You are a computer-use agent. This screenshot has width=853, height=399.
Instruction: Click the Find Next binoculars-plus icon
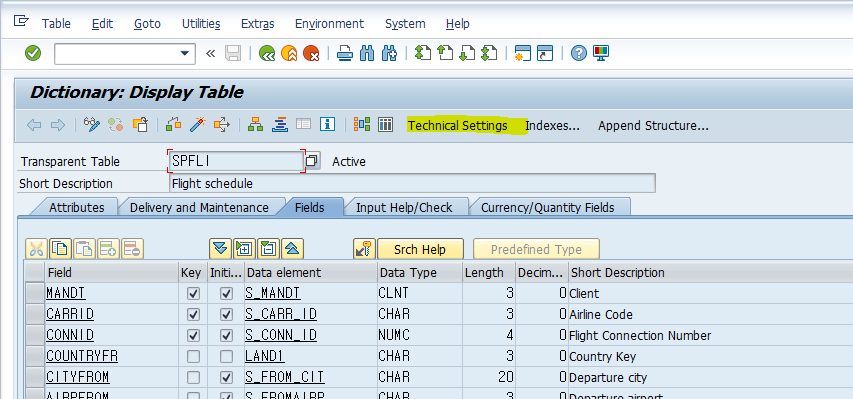(389, 53)
